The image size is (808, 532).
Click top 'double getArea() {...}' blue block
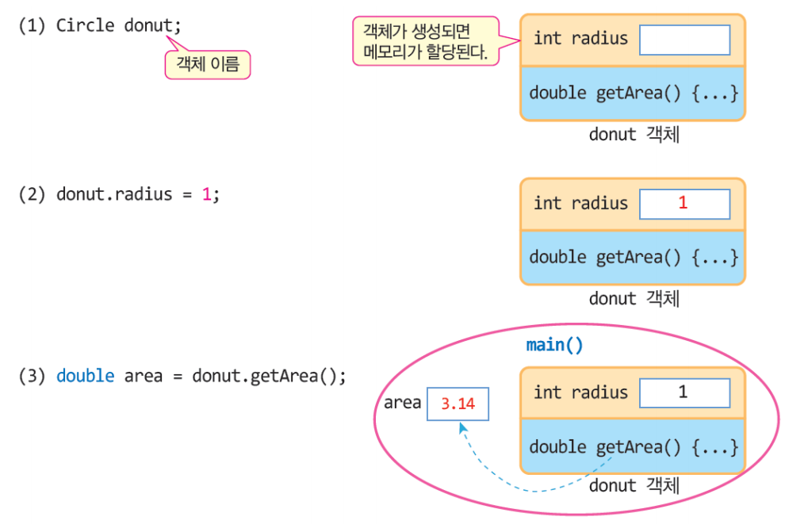tap(633, 94)
